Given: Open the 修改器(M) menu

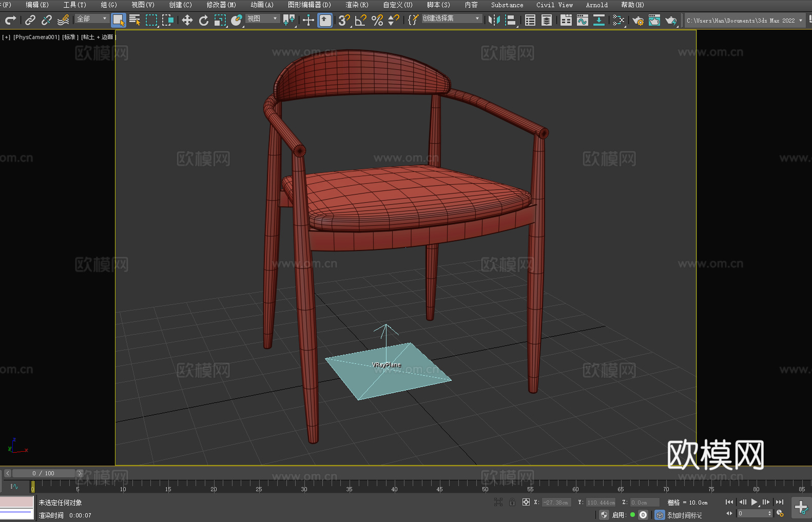Looking at the screenshot, I should 221,5.
